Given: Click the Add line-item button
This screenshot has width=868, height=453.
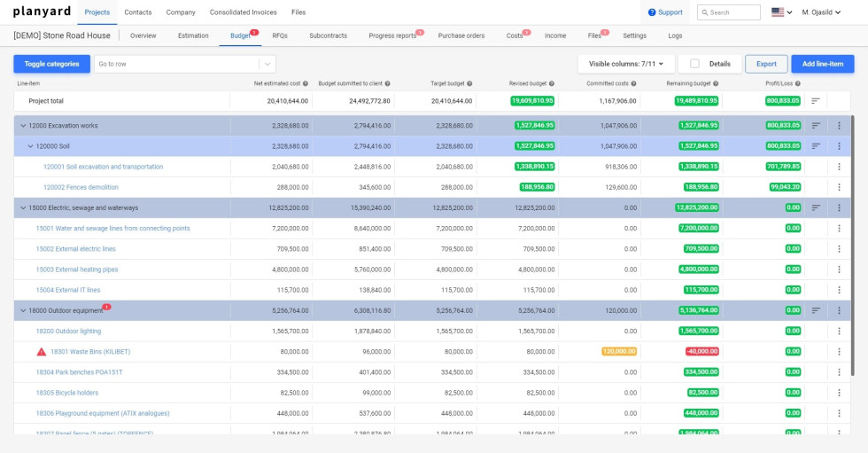Looking at the screenshot, I should point(822,64).
